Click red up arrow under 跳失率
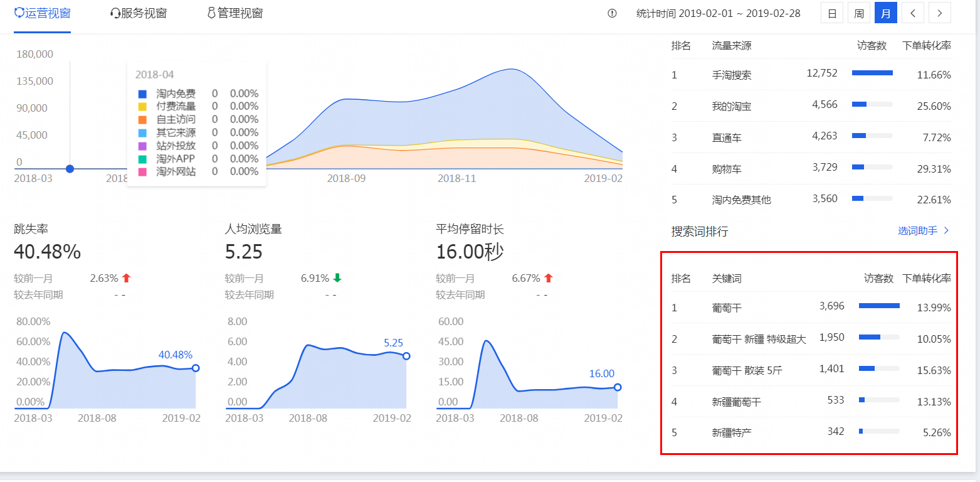This screenshot has width=980, height=482. click(x=127, y=278)
